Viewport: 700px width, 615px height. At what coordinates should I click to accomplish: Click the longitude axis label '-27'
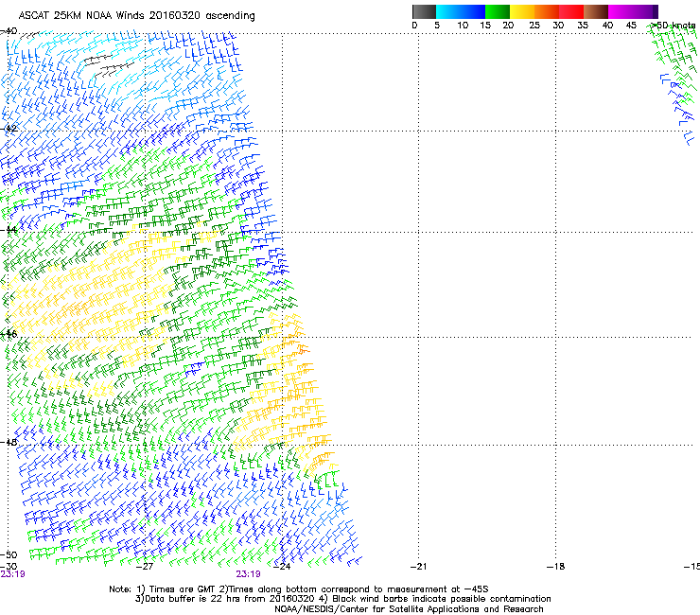pos(144,567)
